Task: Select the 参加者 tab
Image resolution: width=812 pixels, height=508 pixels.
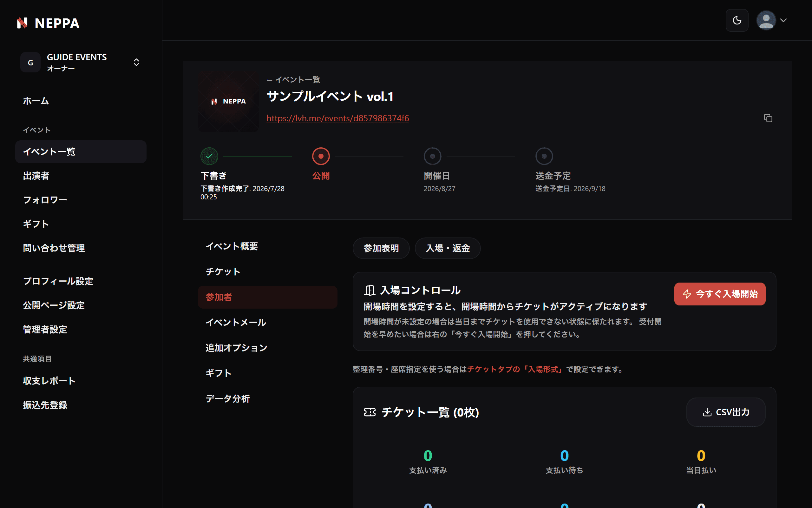Action: point(267,297)
